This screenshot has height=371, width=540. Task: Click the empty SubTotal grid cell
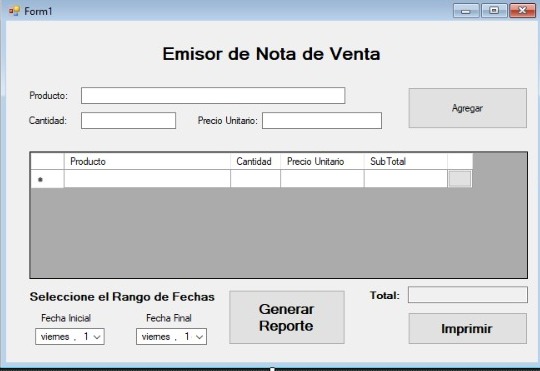coord(405,179)
